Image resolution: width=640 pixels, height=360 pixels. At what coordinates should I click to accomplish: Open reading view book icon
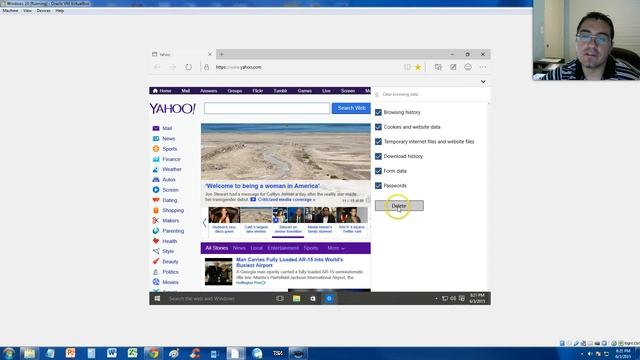pyautogui.click(x=407, y=67)
